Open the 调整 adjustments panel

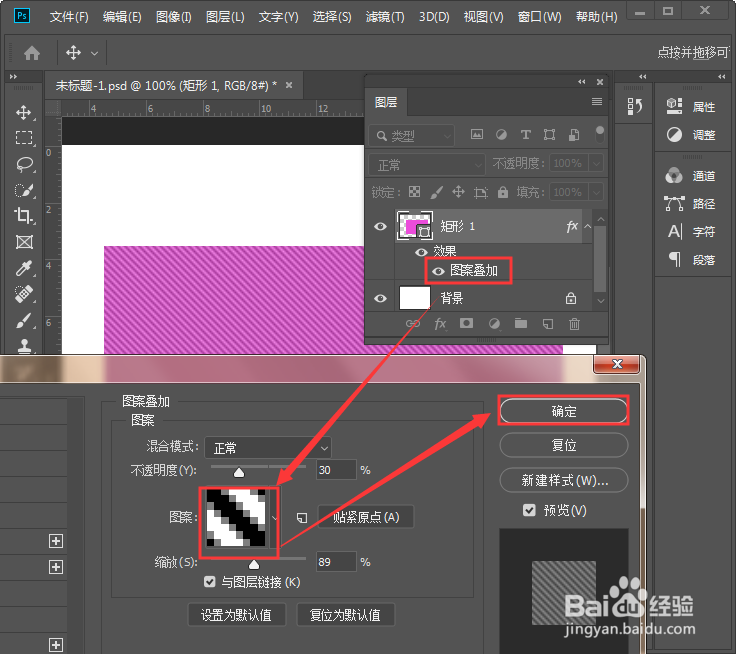click(691, 135)
